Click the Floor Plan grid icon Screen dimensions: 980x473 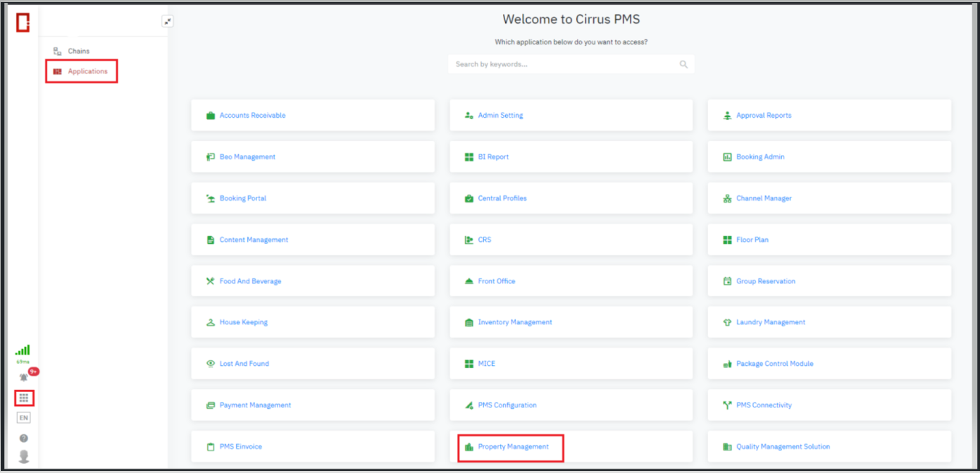(727, 240)
